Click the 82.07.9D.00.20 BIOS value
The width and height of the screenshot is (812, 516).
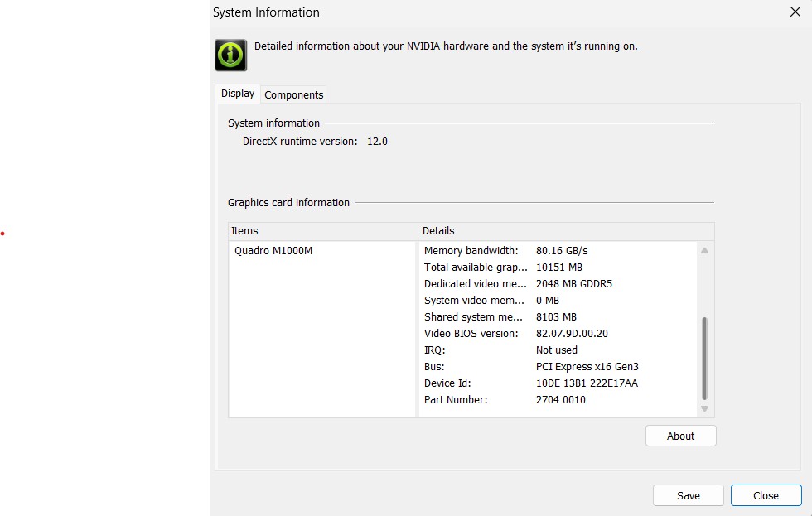pos(572,333)
